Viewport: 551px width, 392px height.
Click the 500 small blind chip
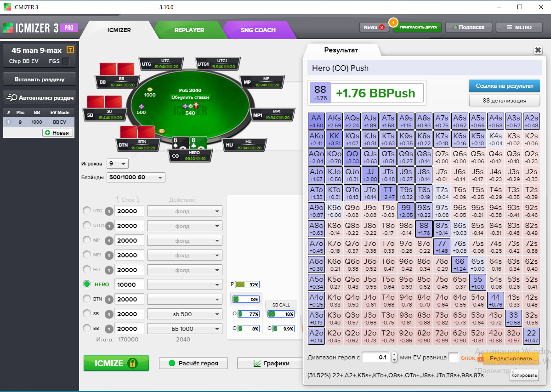pyautogui.click(x=141, y=107)
